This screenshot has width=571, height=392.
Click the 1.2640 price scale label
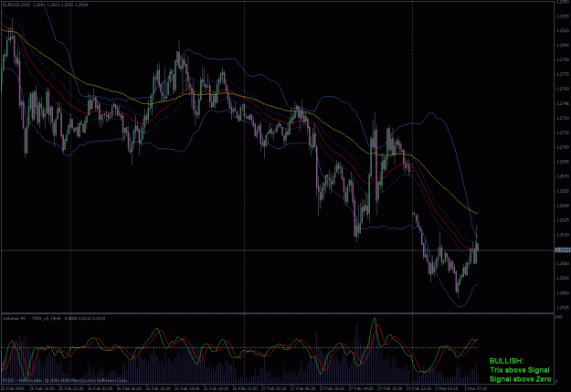[x=563, y=206]
